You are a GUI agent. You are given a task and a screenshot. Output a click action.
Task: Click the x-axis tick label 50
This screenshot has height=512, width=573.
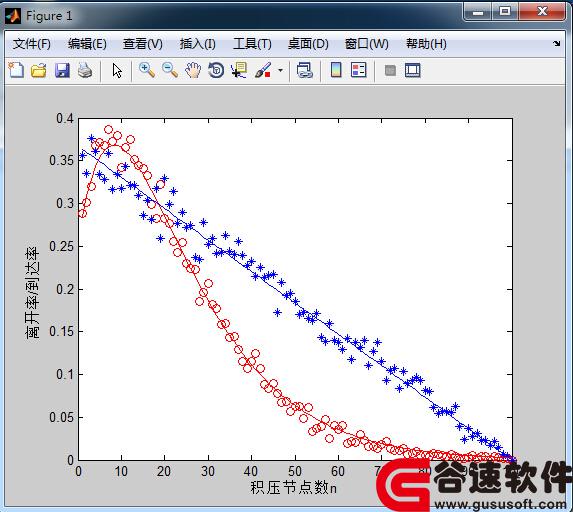[295, 471]
